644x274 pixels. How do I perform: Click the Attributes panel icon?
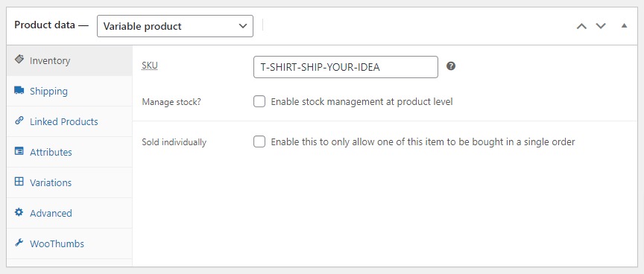[x=19, y=151]
